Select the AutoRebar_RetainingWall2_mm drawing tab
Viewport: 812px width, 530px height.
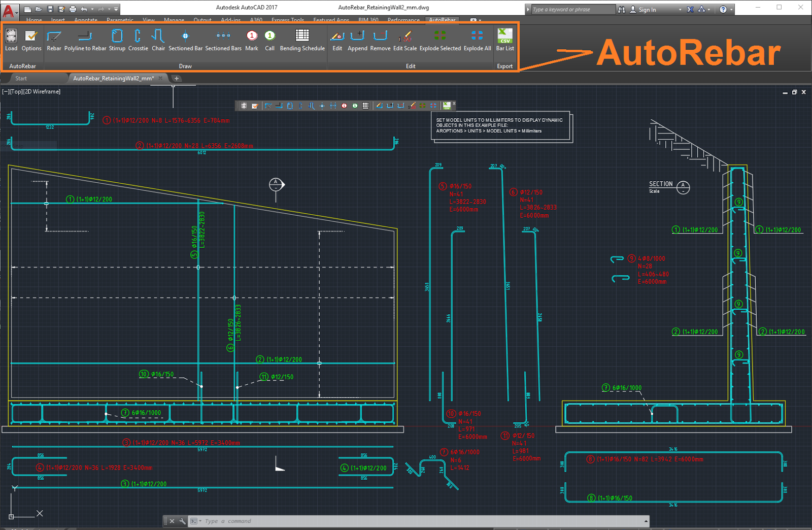tap(113, 78)
